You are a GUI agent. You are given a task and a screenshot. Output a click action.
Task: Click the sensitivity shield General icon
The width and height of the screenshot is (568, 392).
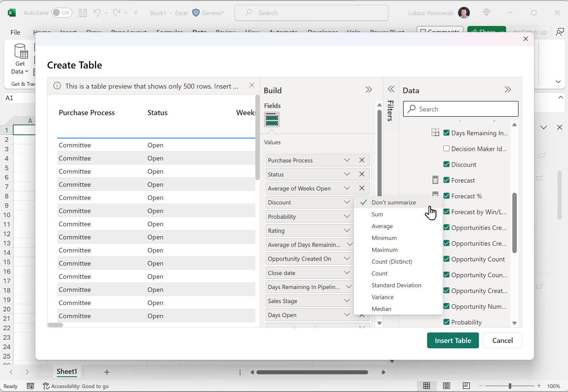click(x=196, y=13)
